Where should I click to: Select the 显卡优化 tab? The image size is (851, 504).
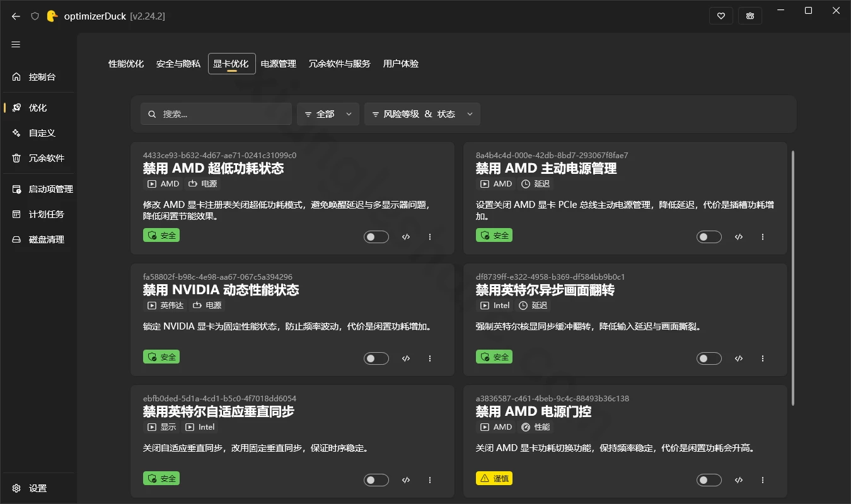[x=231, y=64]
